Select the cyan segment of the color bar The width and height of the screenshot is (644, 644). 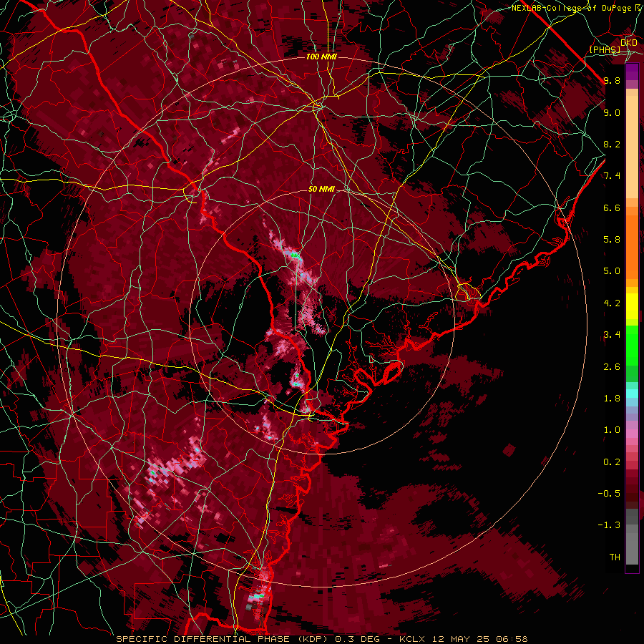tap(632, 394)
